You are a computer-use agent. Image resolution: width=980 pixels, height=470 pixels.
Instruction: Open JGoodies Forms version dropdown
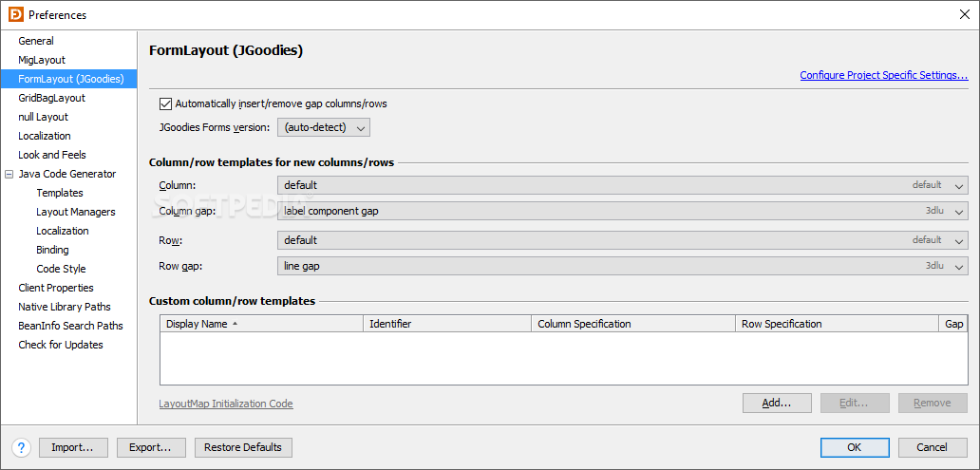coord(324,127)
